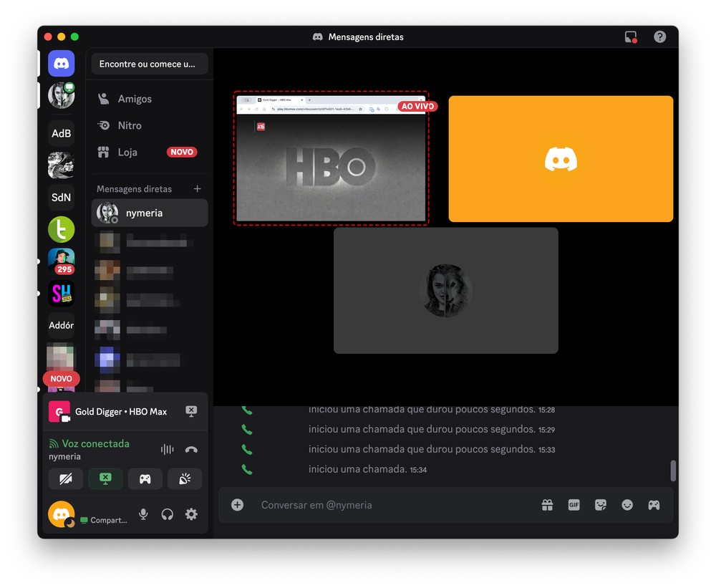716x588 pixels.
Task: Click call message timestamped 15:33
Action: tap(432, 449)
